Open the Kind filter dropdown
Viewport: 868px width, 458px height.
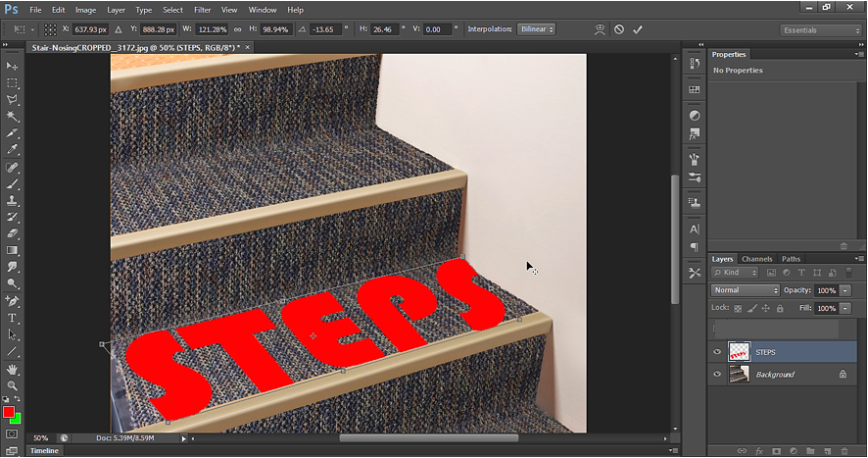pyautogui.click(x=735, y=273)
